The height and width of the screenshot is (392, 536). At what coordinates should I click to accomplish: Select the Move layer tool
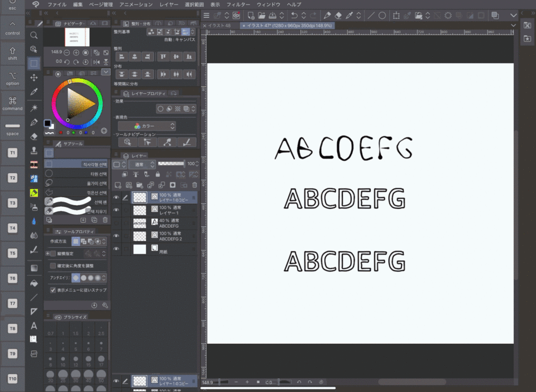pos(34,78)
